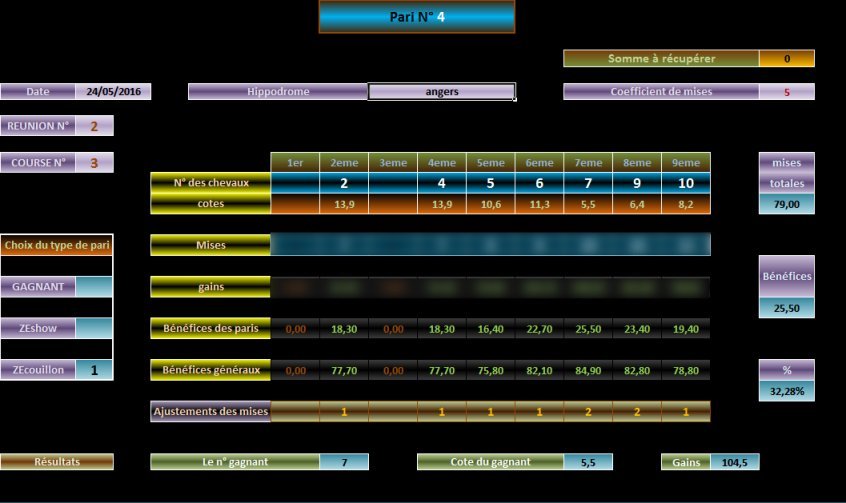Click the 'Cote du gagnant' value cell
This screenshot has width=846, height=503.
click(588, 462)
